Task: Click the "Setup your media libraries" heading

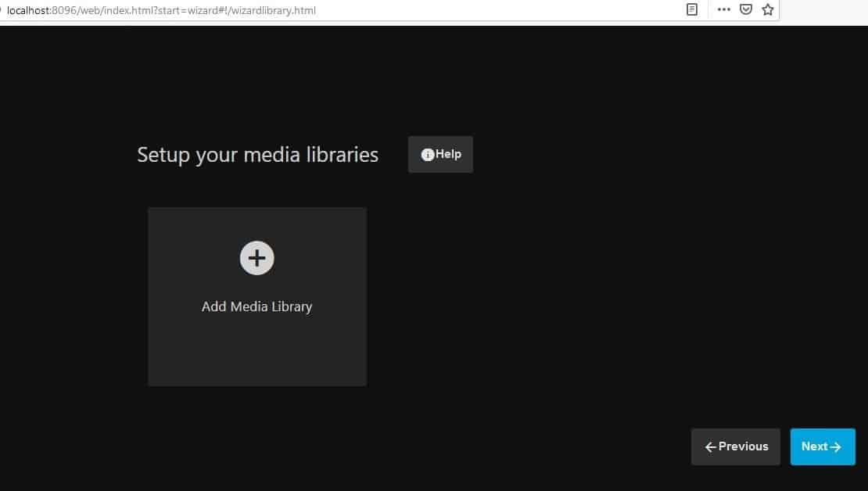Action: pos(257,155)
